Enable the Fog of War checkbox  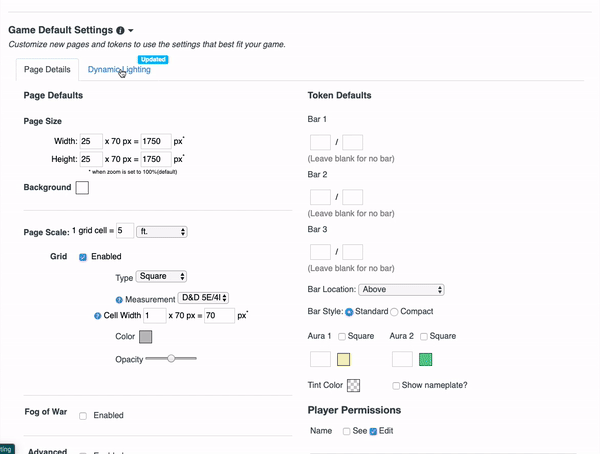pos(83,415)
